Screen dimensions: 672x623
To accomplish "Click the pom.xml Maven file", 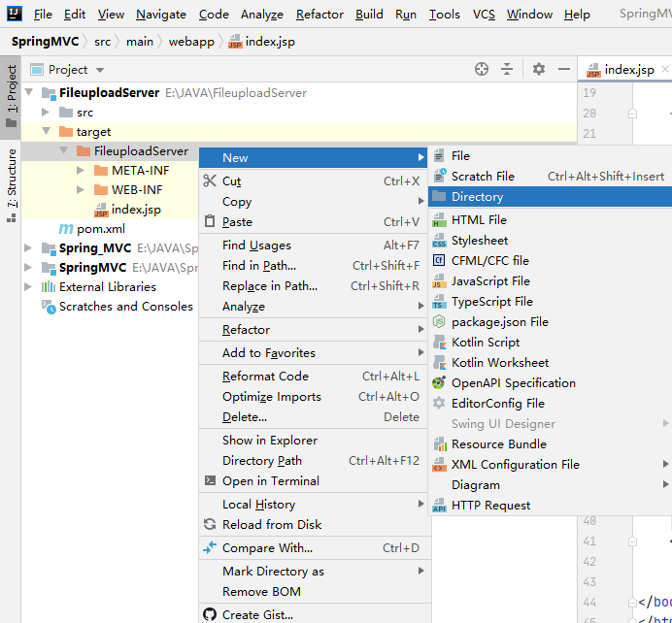I will click(100, 229).
